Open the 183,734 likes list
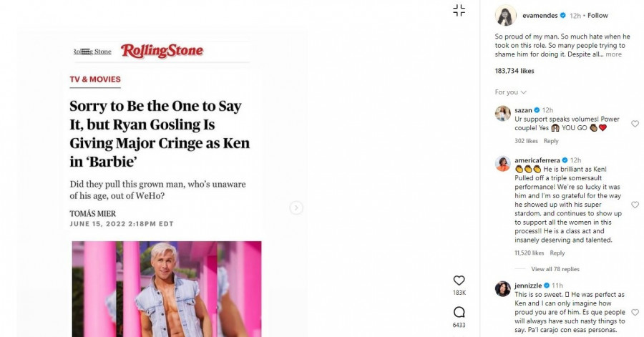644x337 pixels. [x=514, y=71]
